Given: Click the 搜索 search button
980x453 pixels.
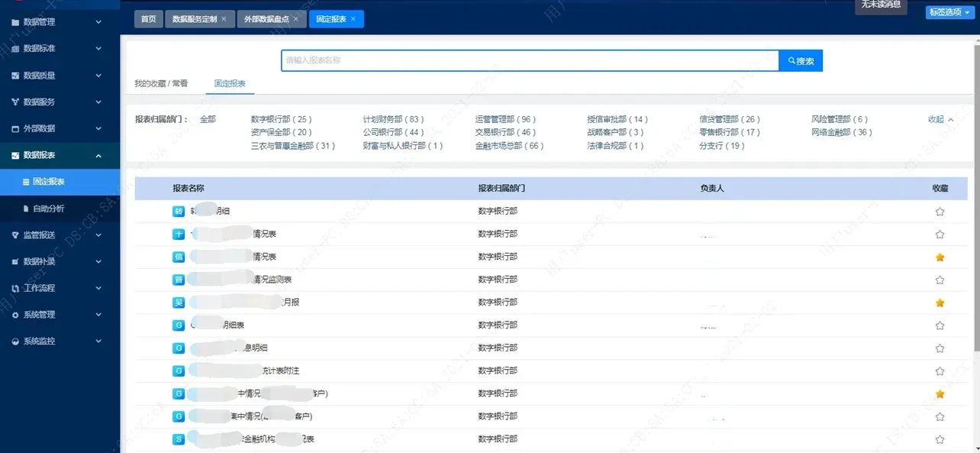Looking at the screenshot, I should [801, 61].
